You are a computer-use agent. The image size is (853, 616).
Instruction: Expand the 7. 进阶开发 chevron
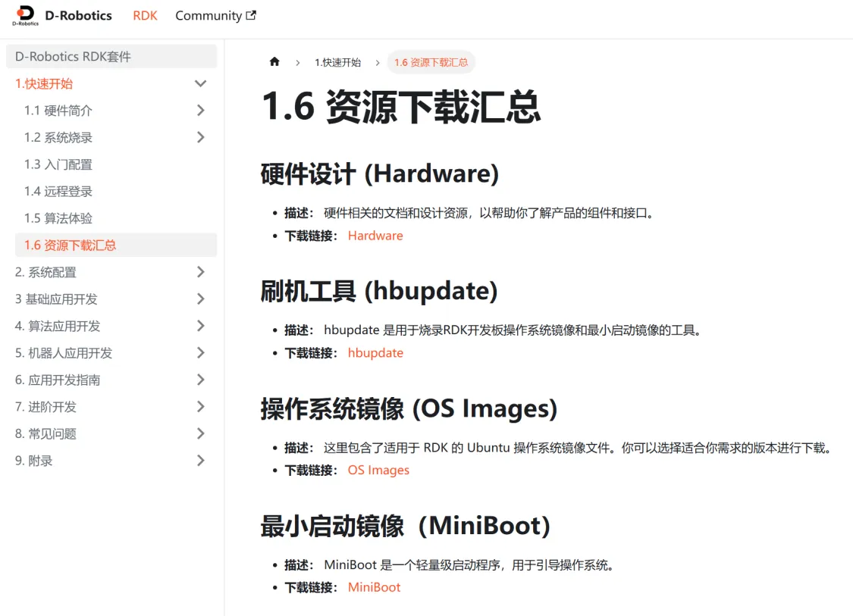point(201,407)
